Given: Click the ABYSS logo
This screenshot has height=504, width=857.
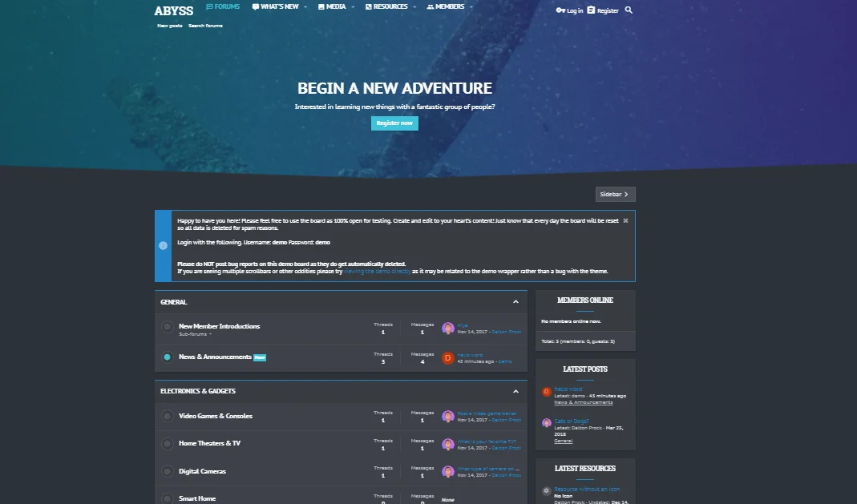Looking at the screenshot, I should [173, 10].
